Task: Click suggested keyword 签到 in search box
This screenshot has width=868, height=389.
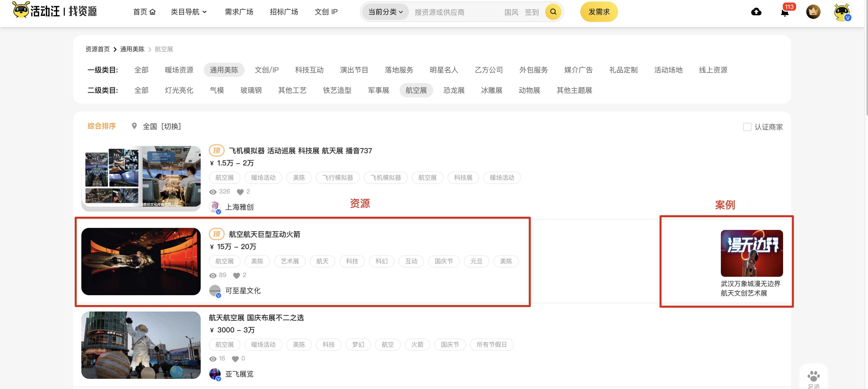Action: pyautogui.click(x=532, y=12)
